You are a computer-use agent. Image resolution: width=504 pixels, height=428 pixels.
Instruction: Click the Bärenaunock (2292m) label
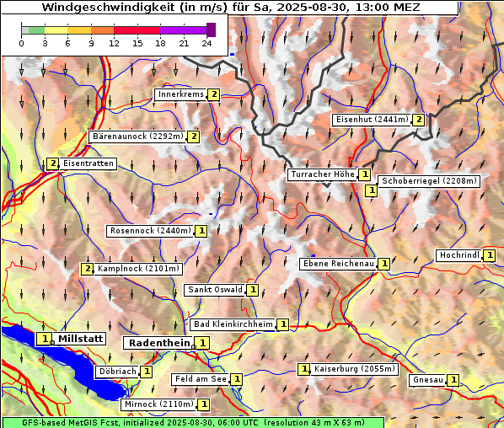click(x=138, y=136)
